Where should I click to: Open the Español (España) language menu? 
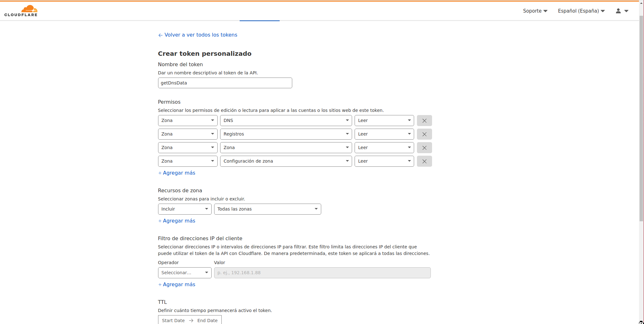coord(581,11)
